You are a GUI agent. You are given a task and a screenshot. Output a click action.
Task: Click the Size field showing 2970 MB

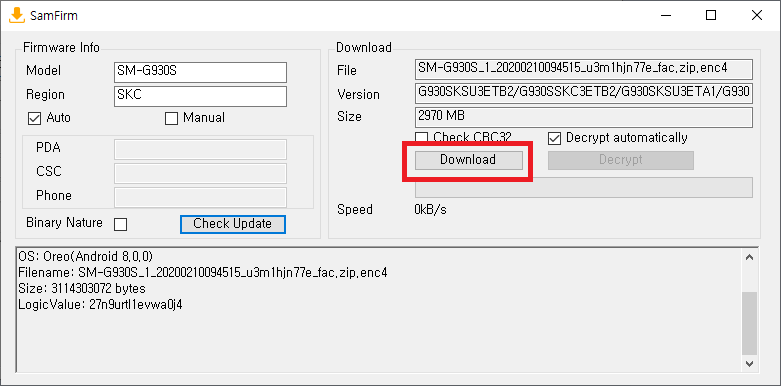[583, 117]
